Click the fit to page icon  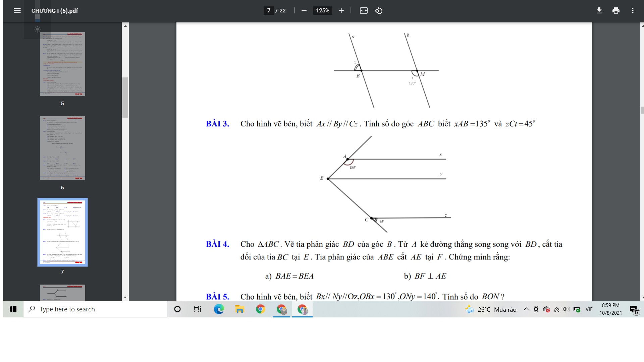pos(364,11)
